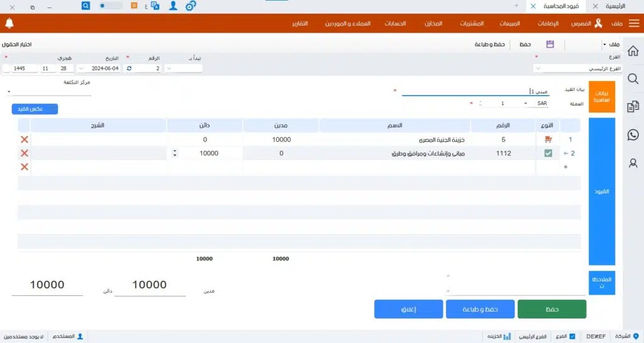Expand the main branch dropdown
Screen dimensions: 644x343
(538, 68)
